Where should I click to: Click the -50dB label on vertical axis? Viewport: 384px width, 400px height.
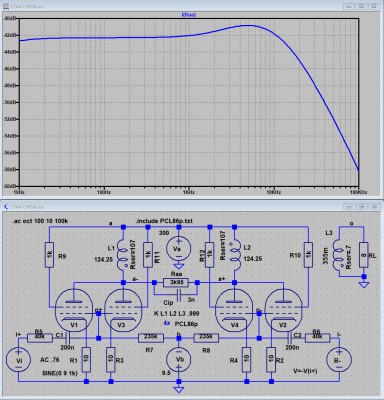tap(11, 102)
